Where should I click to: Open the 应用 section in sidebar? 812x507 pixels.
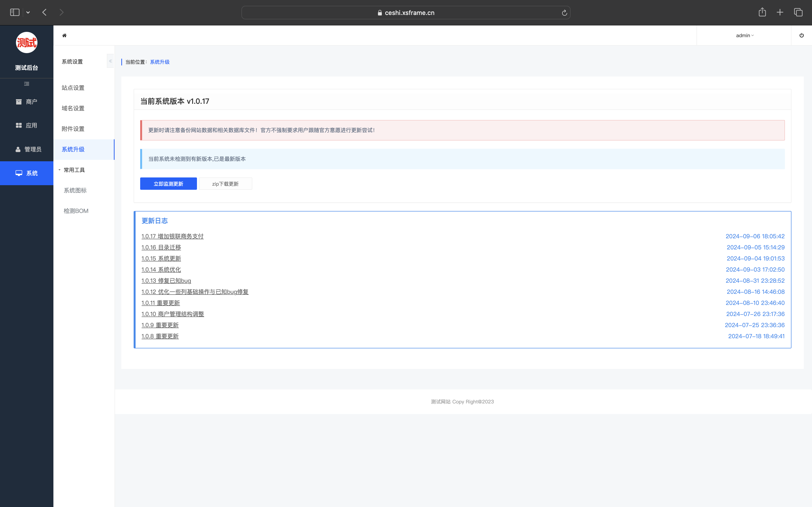click(x=27, y=125)
